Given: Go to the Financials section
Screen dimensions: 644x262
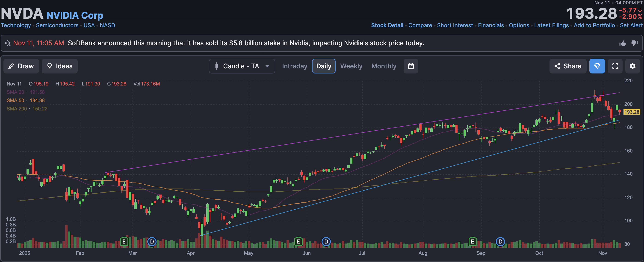Looking at the screenshot, I should click(491, 25).
